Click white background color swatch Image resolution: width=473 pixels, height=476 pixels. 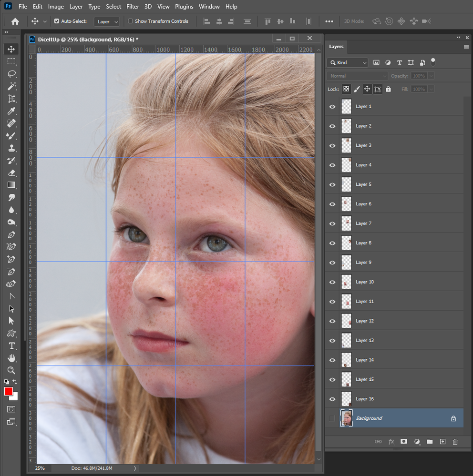tap(15, 398)
